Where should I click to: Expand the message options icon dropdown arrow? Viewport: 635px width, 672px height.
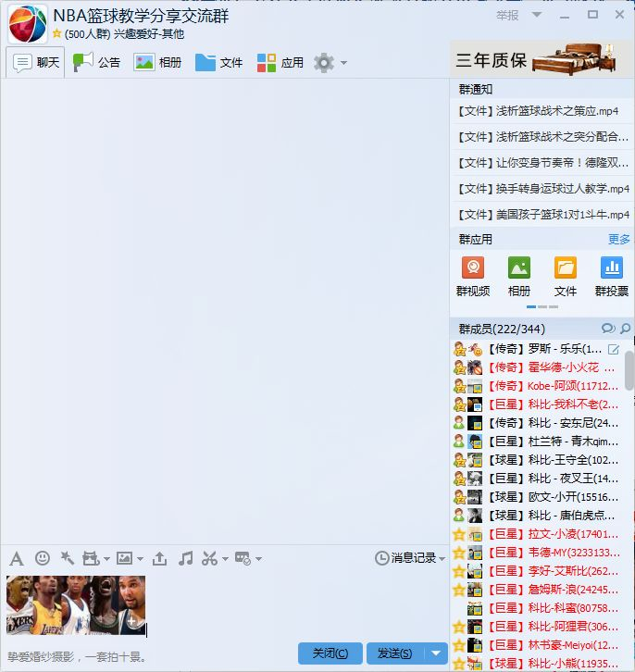coord(258,559)
